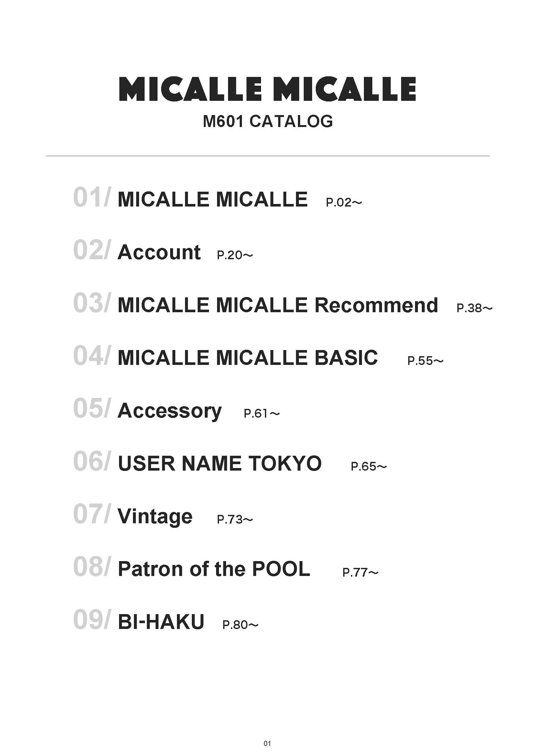The height and width of the screenshot is (756, 535).
Task: Click the P.20~ page reference
Action: tap(235, 255)
